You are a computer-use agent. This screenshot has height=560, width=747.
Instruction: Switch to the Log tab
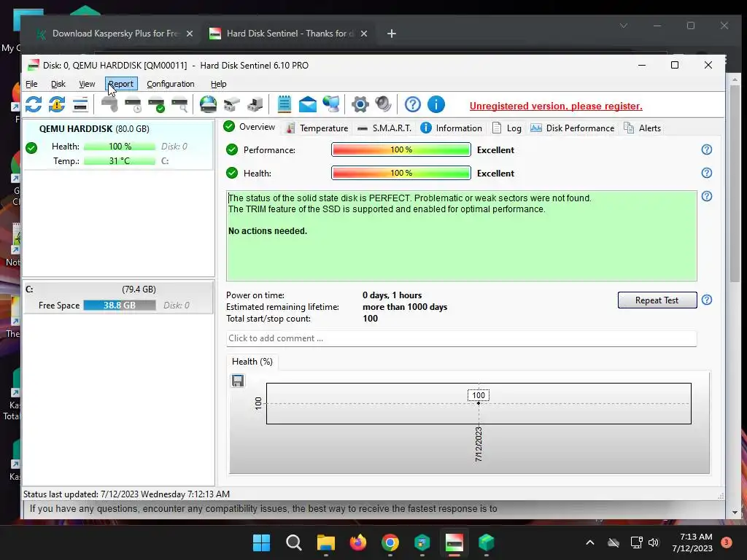[506, 128]
